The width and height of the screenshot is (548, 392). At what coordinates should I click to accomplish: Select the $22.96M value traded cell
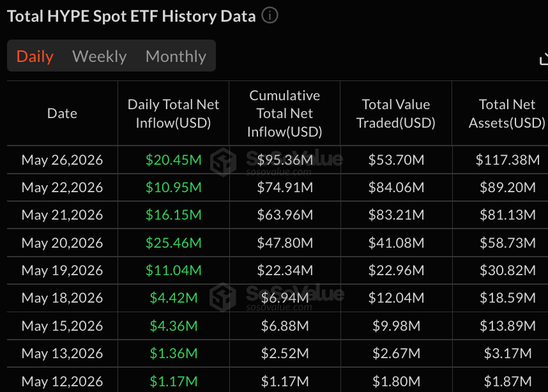397,270
